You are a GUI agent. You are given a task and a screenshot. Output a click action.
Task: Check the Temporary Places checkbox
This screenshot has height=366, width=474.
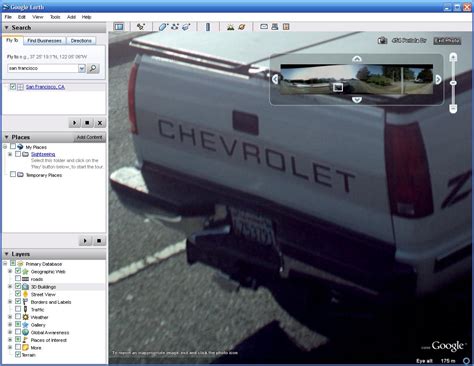13,175
